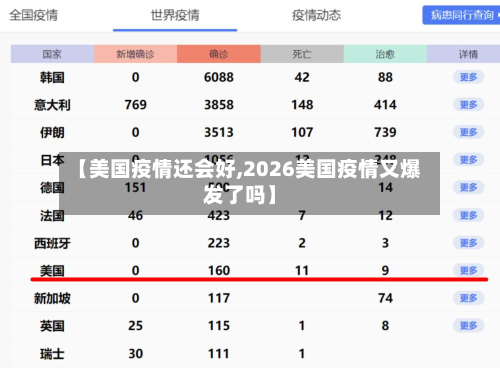This screenshot has width=500, height=368.
Task: Click 新加坡's recovered value 74
Action: tap(385, 298)
